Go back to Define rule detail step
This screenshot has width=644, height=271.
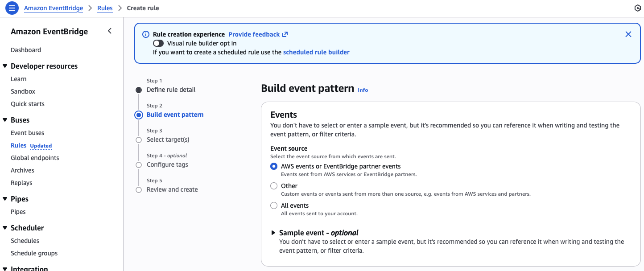(x=171, y=90)
